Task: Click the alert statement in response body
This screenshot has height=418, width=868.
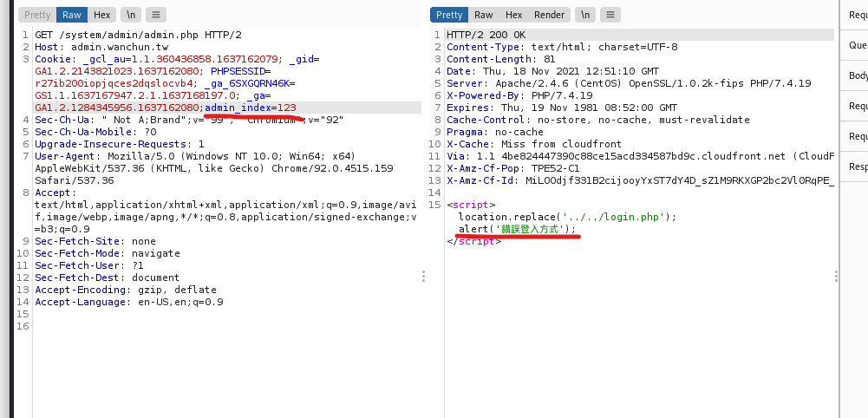Action: [518, 229]
